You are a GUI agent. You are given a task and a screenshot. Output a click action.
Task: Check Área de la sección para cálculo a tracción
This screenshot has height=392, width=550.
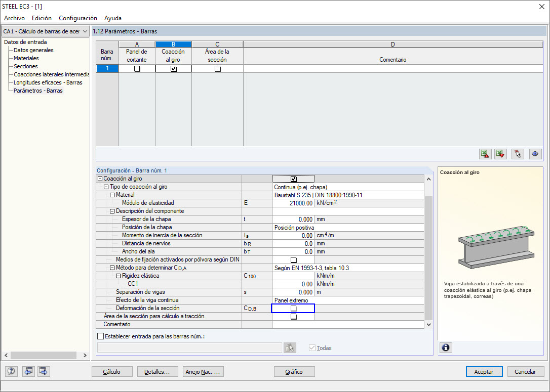[x=294, y=316]
